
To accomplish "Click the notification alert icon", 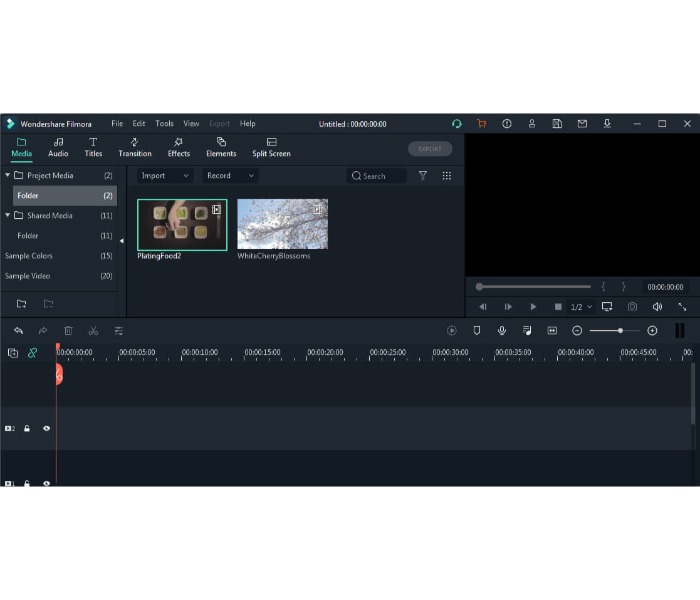I will click(x=507, y=124).
